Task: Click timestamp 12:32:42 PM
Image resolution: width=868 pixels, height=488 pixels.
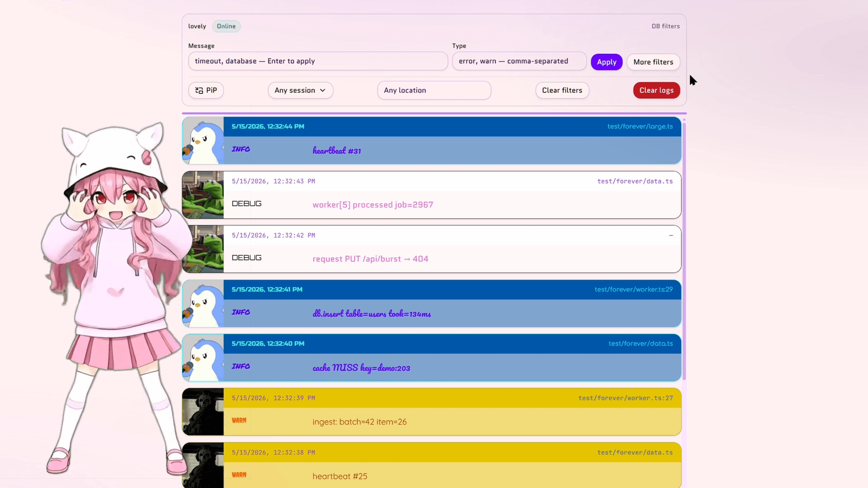Action: [x=273, y=235]
